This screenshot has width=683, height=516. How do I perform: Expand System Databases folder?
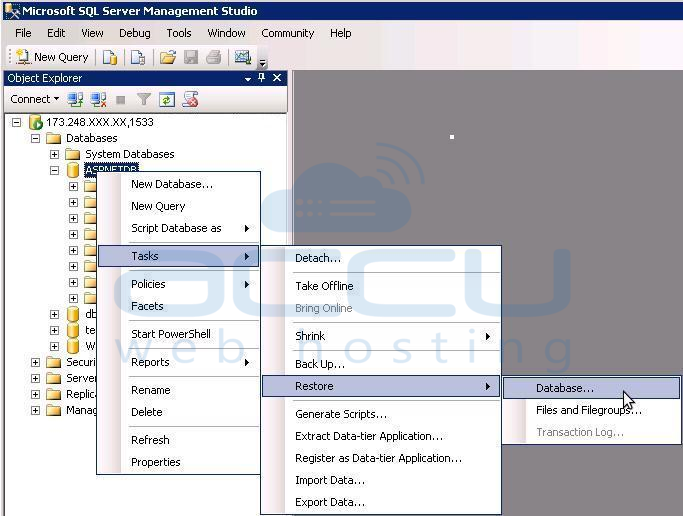click(54, 154)
